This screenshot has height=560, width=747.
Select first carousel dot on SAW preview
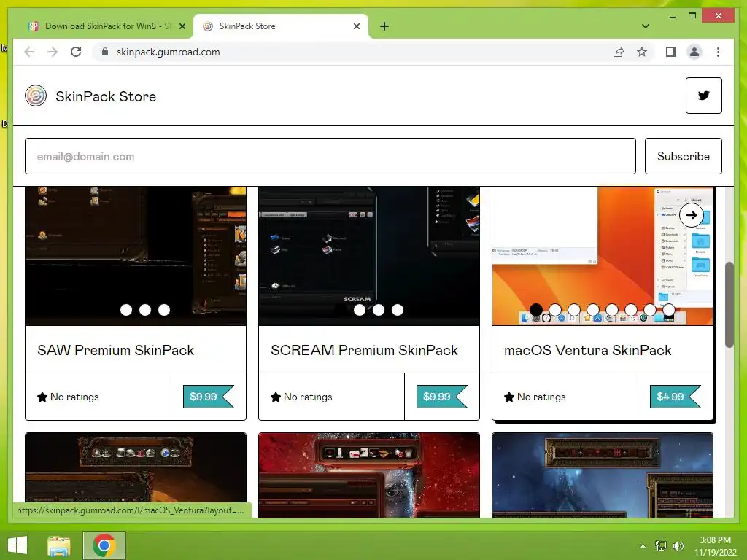tap(126, 310)
